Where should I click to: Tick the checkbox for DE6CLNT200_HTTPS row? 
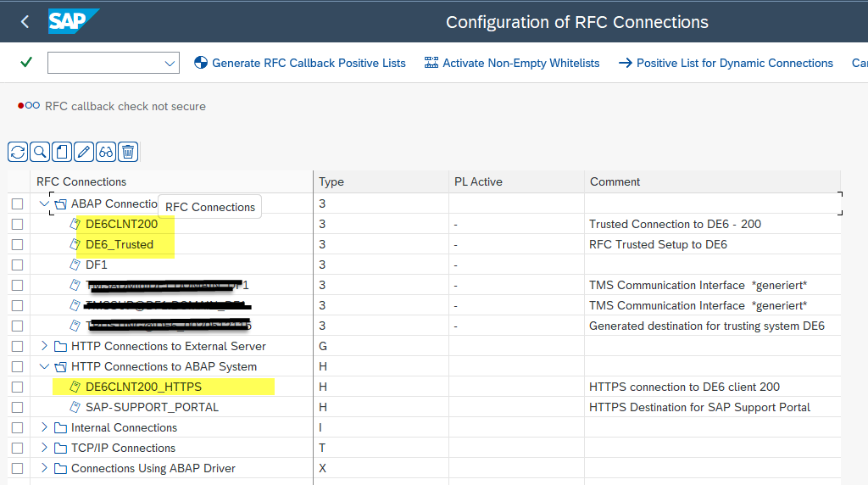click(x=17, y=387)
